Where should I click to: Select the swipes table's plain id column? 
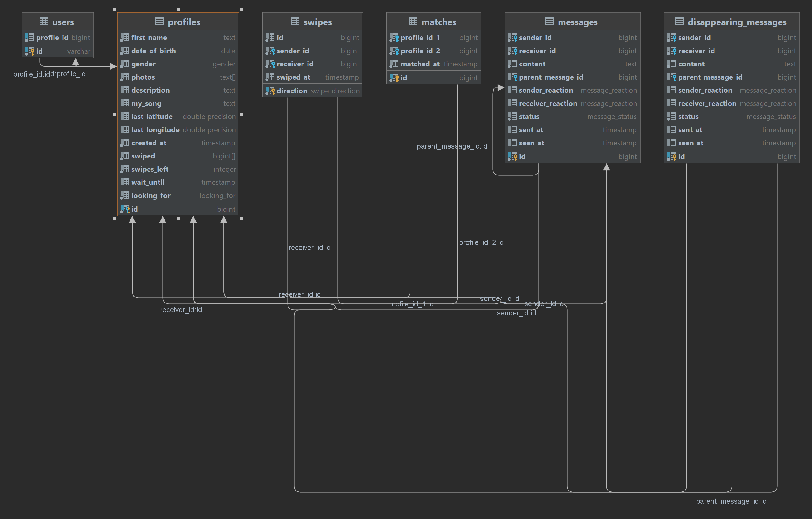pyautogui.click(x=313, y=38)
